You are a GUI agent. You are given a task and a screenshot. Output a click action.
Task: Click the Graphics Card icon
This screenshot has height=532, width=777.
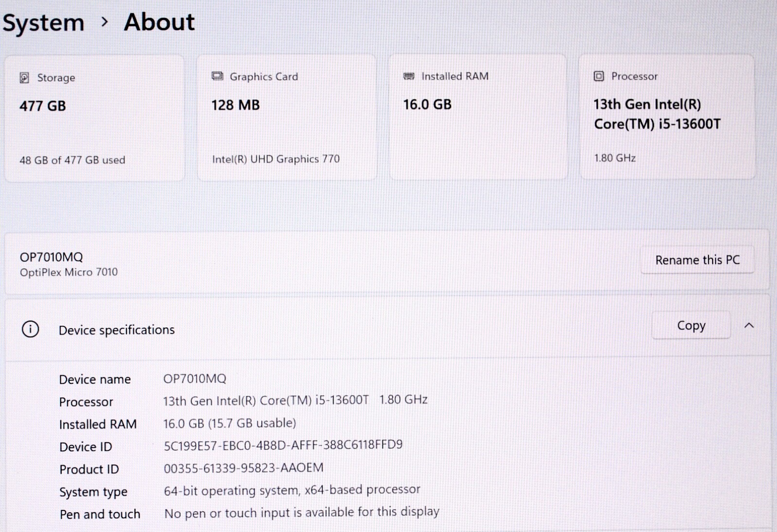(x=217, y=76)
